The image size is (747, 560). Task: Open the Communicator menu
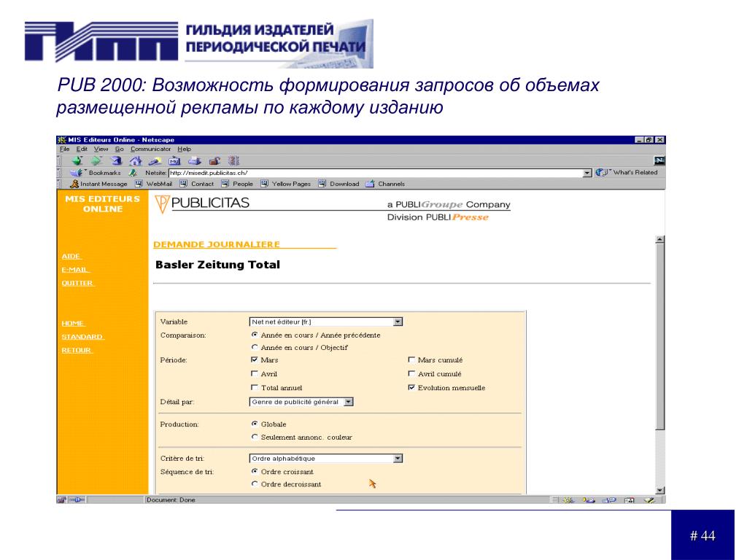pos(150,149)
